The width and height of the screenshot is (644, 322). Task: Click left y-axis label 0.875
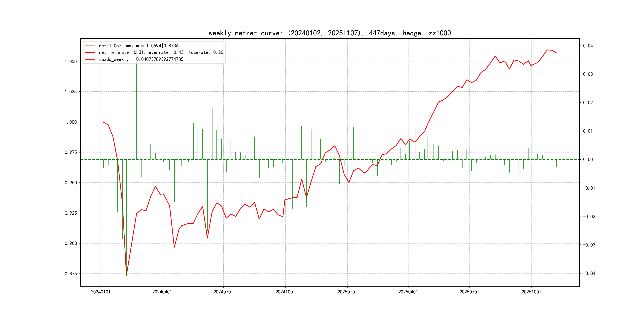71,274
